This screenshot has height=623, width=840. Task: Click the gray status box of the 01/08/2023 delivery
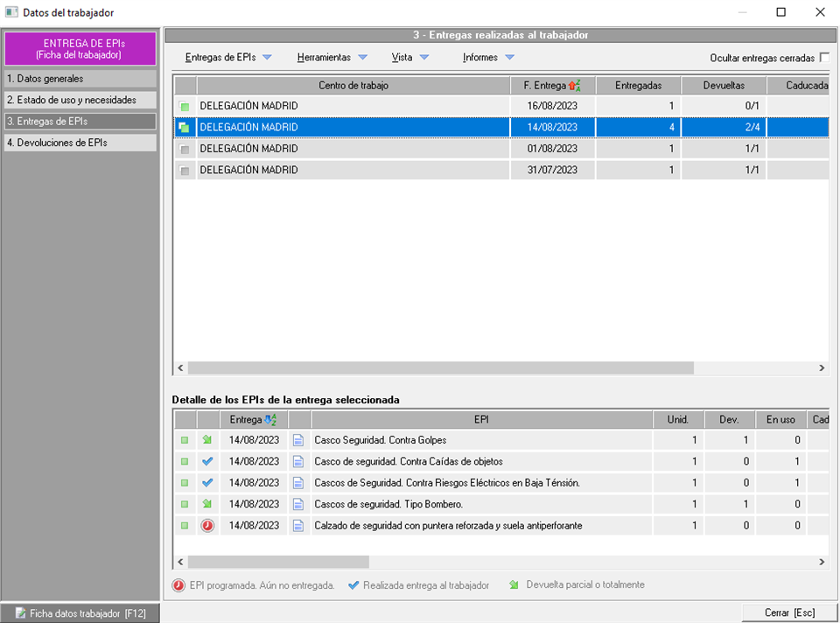pos(185,149)
